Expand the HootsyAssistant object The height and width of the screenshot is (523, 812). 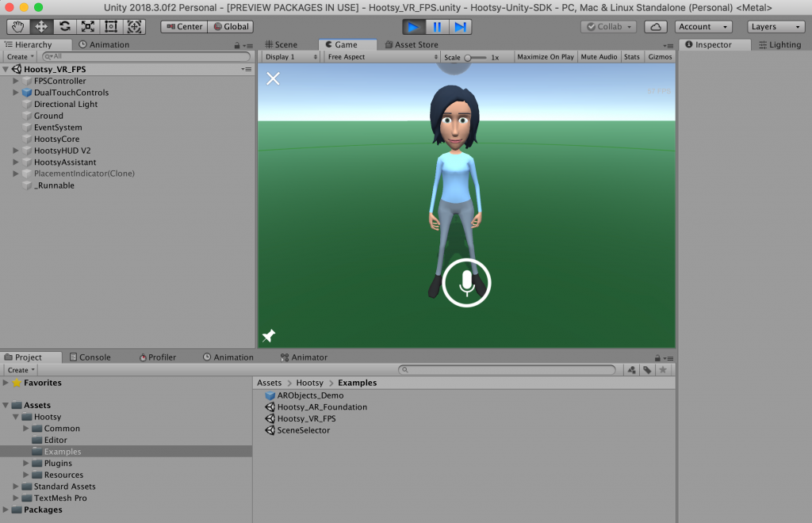tap(16, 162)
